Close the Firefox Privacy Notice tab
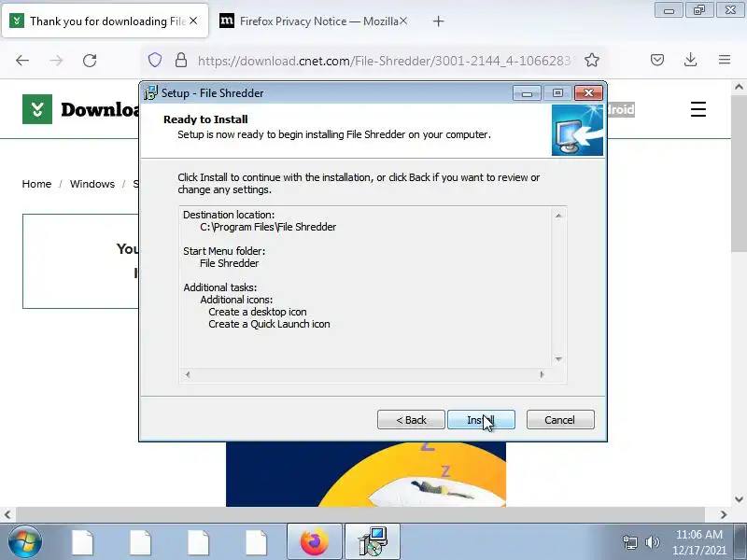 [403, 21]
